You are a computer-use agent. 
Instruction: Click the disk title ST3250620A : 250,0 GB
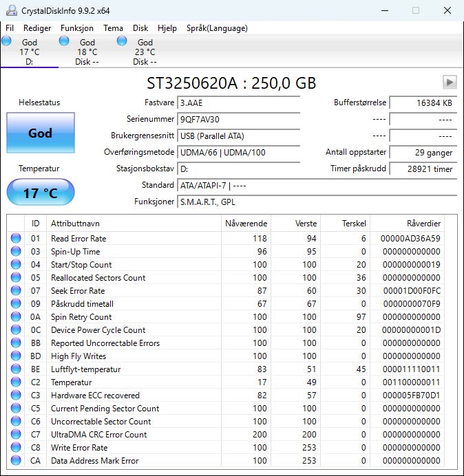tap(231, 83)
